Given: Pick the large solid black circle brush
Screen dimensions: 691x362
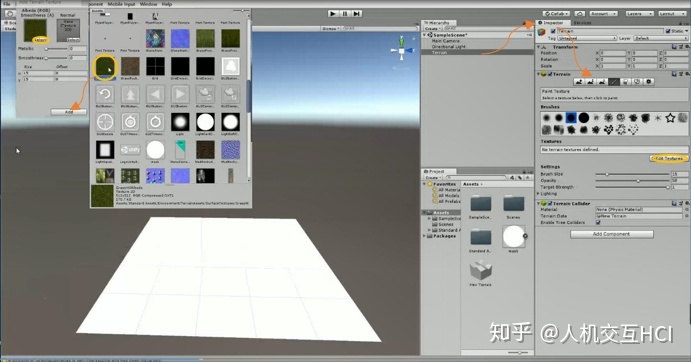Looking at the screenshot, I should tap(583, 118).
